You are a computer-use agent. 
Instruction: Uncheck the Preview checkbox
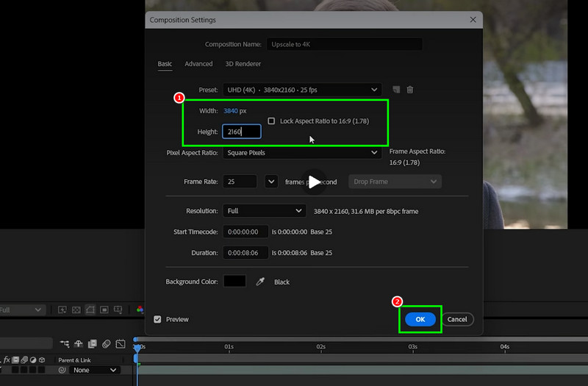coord(157,319)
